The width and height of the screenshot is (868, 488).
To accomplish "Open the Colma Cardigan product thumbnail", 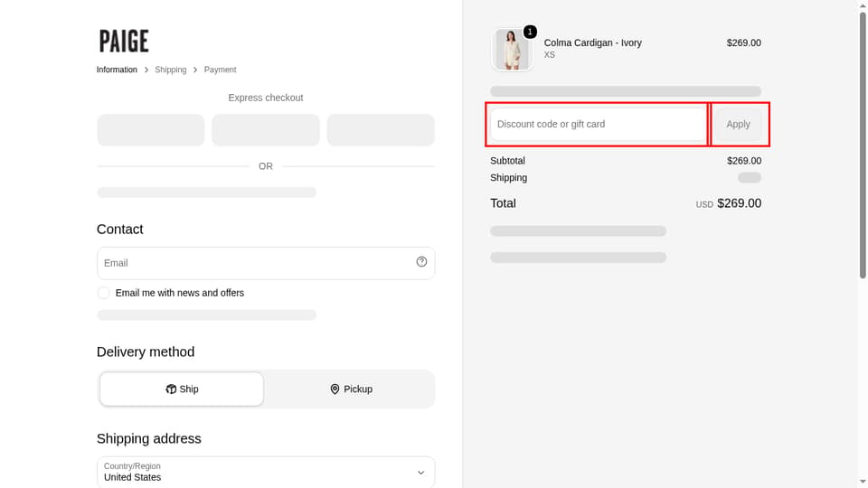I will pyautogui.click(x=512, y=50).
